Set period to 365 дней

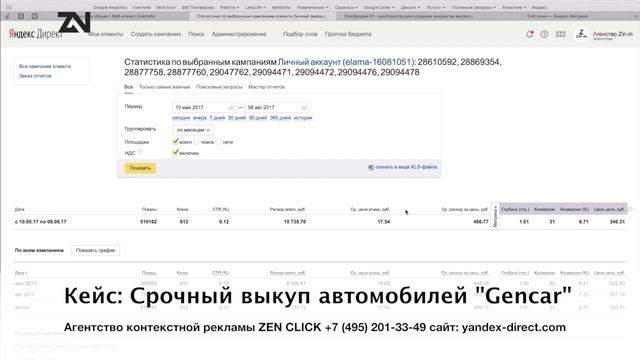coord(280,118)
